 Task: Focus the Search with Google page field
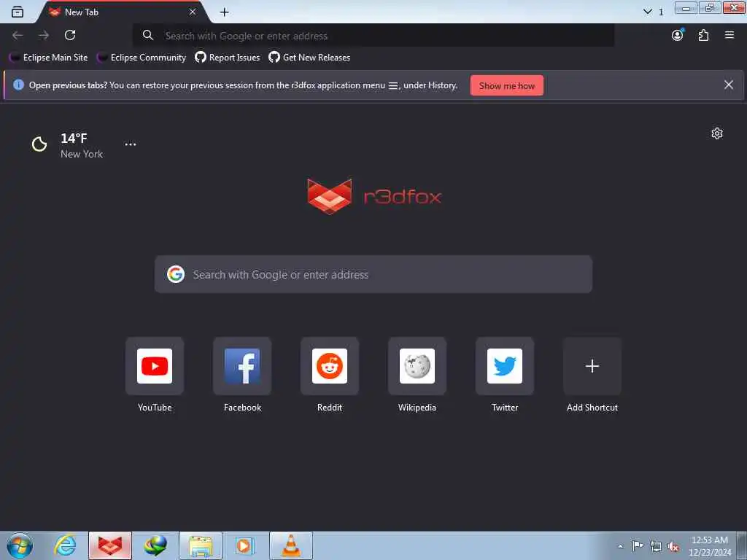tap(373, 275)
